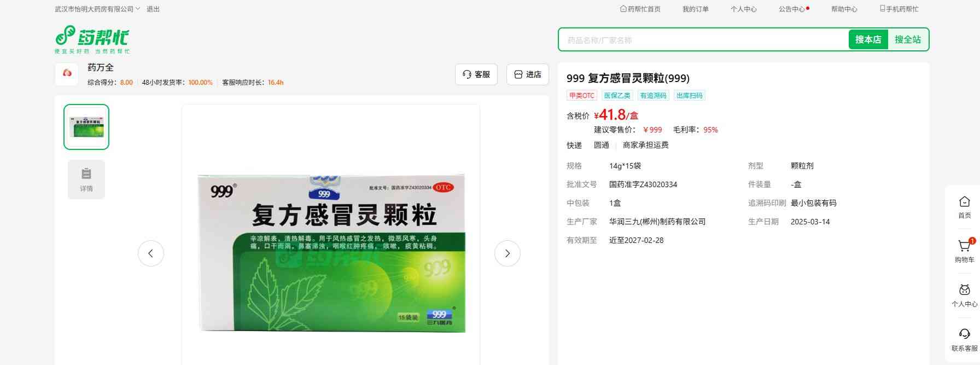Click the 首页 home icon in sidebar
The height and width of the screenshot is (365, 980).
click(964, 202)
